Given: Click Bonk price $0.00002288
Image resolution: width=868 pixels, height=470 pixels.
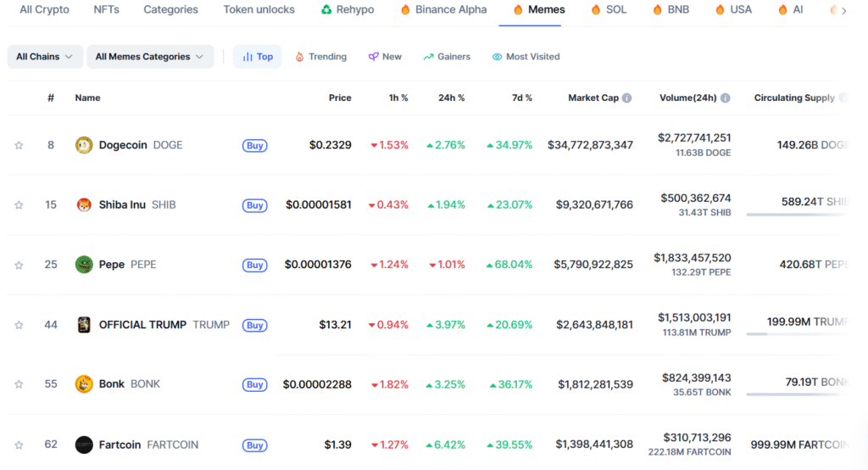Looking at the screenshot, I should (x=317, y=384).
